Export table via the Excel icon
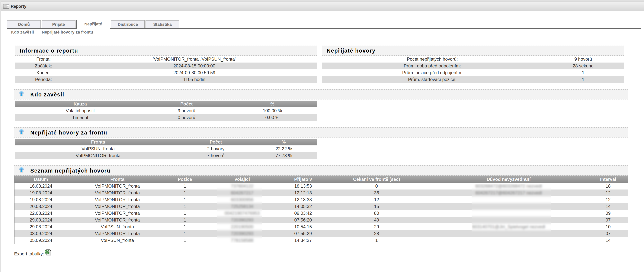Image resolution: width=644 pixels, height=272 pixels. (x=48, y=252)
